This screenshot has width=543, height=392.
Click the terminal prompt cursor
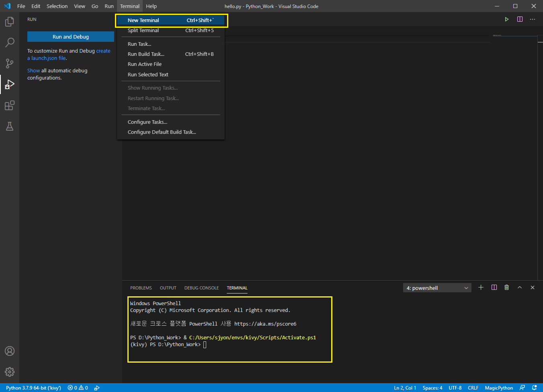point(205,345)
